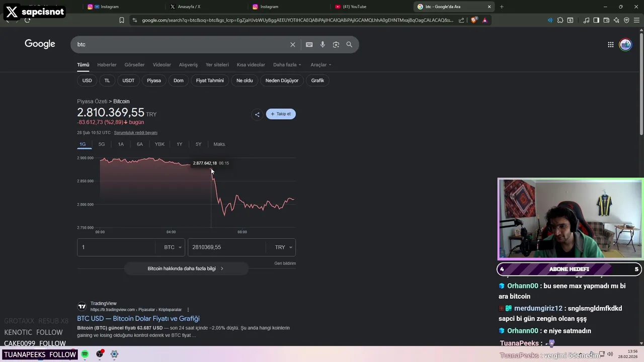
Task: Open the TradingView result options menu dots
Action: click(188, 310)
